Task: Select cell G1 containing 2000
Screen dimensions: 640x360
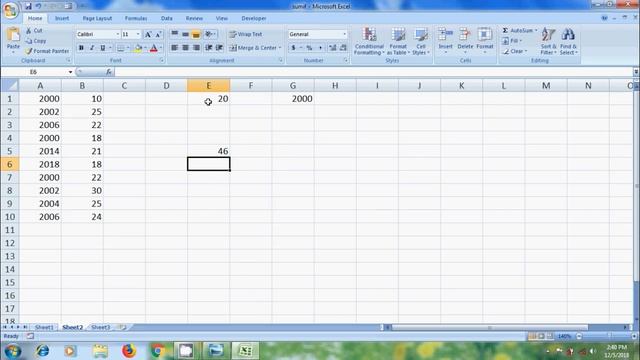Action: 293,99
